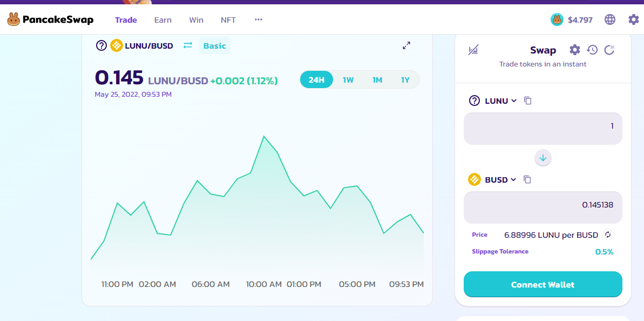The height and width of the screenshot is (321, 644).
Task: Click the 0.5% slippage value
Action: pos(604,251)
